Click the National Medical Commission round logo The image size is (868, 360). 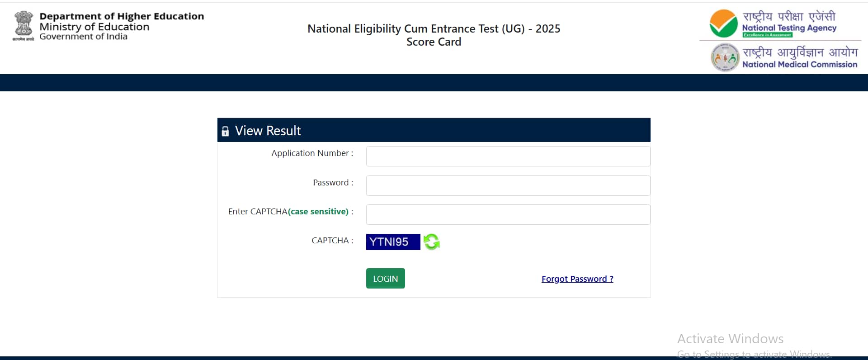coord(725,57)
